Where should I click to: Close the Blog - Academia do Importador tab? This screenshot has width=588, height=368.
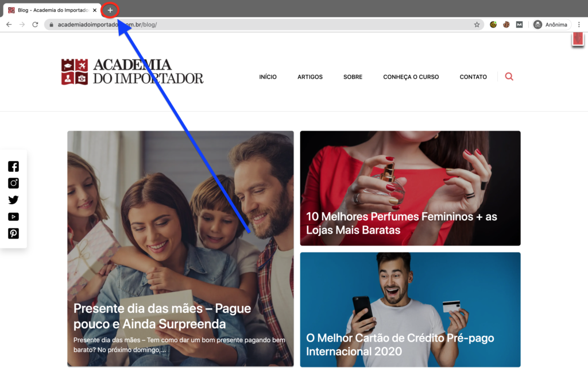[95, 10]
